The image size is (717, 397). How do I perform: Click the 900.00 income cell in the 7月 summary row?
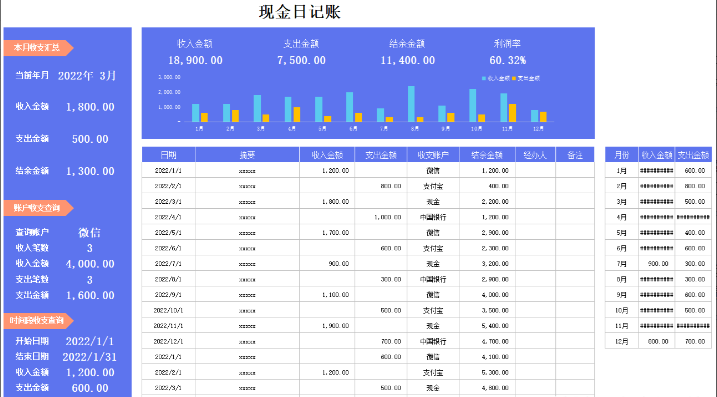point(658,264)
